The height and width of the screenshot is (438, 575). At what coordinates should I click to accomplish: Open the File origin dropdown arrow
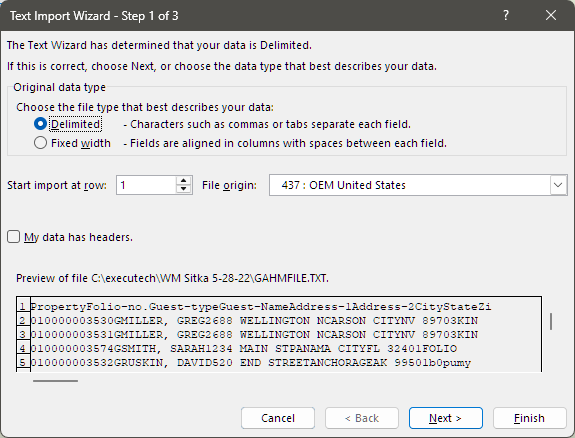[x=558, y=185]
